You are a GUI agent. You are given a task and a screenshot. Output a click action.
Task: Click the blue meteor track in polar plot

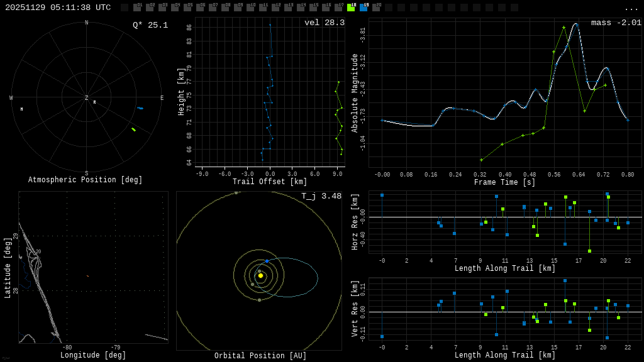pyautogui.click(x=140, y=108)
